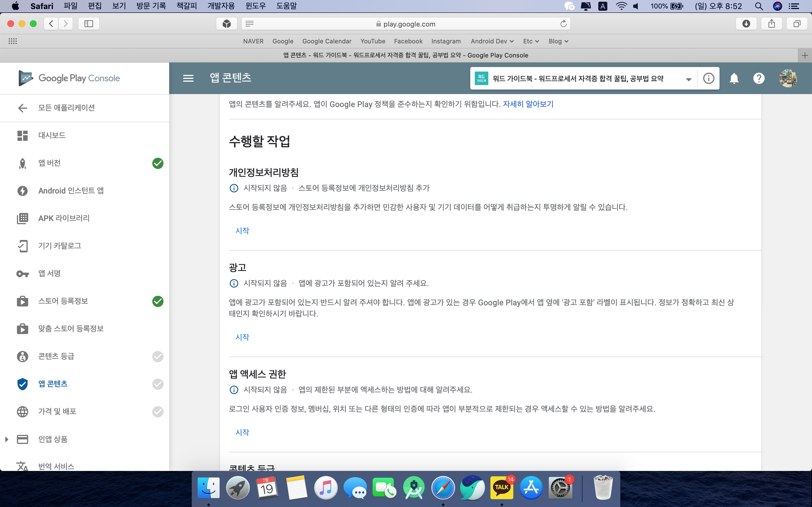Open the APK 라이브러리 sidebar item
Screen dimensions: 812x507
(x=64, y=218)
